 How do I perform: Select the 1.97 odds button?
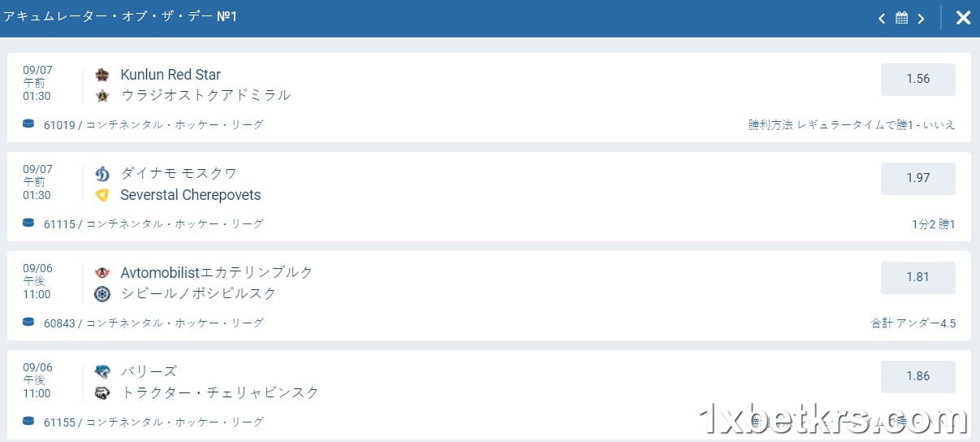(917, 178)
